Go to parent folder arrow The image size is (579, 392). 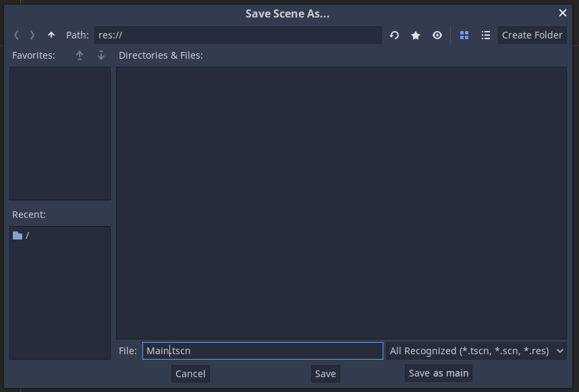(x=51, y=35)
